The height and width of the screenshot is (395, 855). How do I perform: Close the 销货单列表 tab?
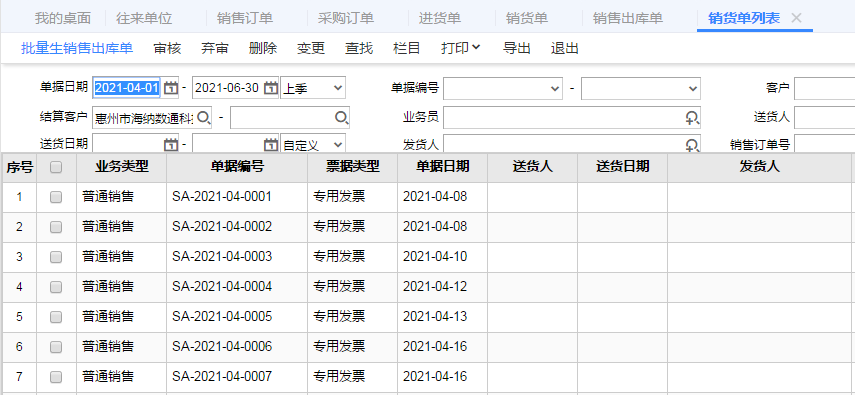(796, 18)
